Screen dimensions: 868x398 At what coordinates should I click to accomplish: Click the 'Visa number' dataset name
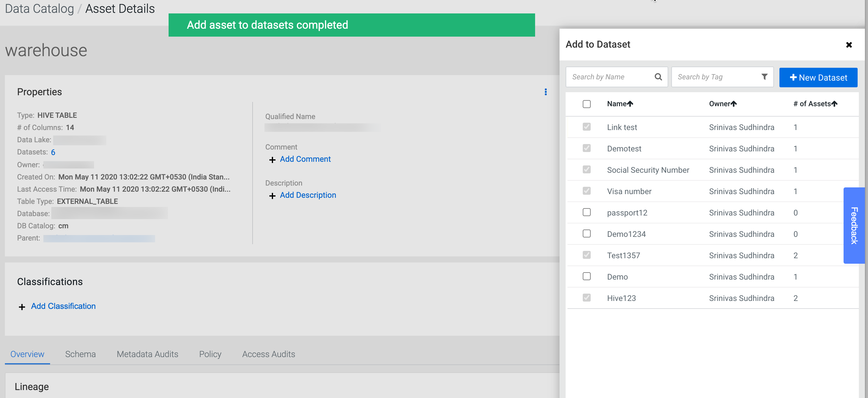pyautogui.click(x=629, y=191)
